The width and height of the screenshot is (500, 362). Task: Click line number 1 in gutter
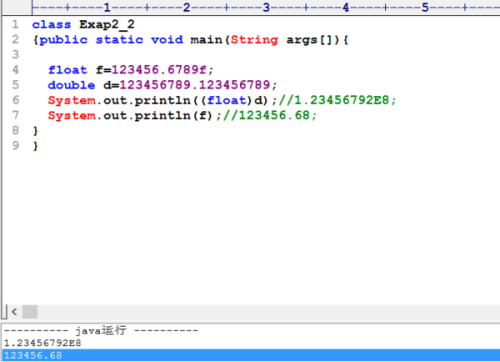click(15, 24)
